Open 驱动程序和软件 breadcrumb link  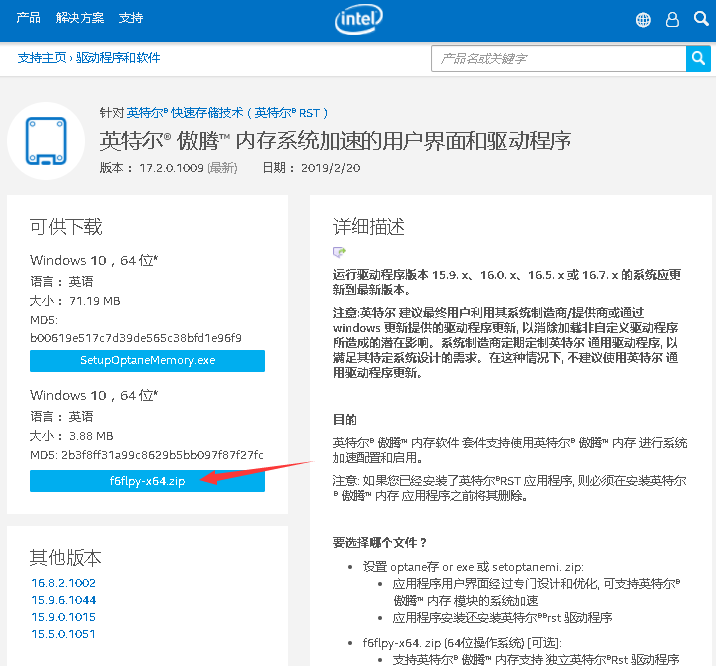click(x=118, y=58)
